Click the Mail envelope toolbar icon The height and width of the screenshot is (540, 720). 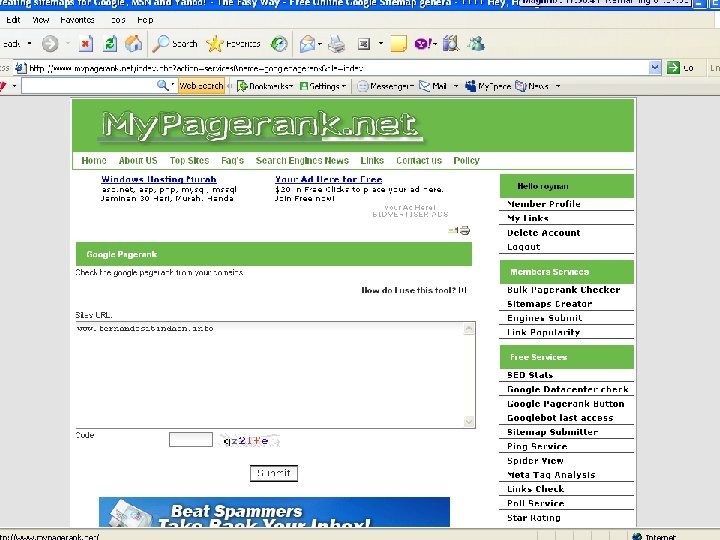tap(307, 44)
